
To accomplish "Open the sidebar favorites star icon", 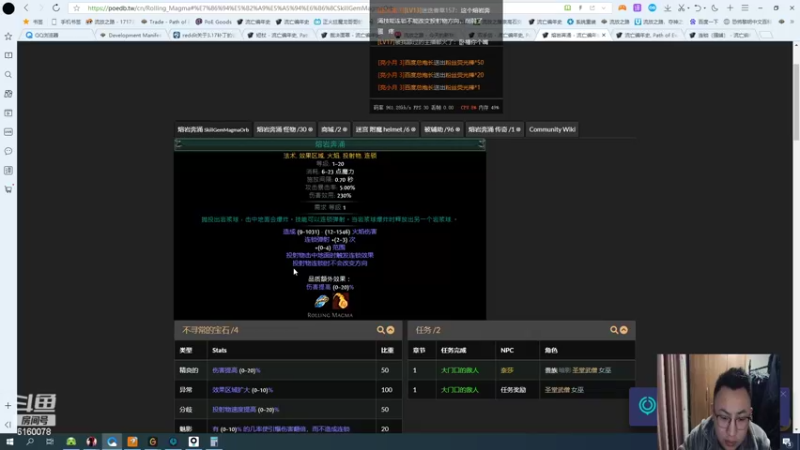I will 8,36.
